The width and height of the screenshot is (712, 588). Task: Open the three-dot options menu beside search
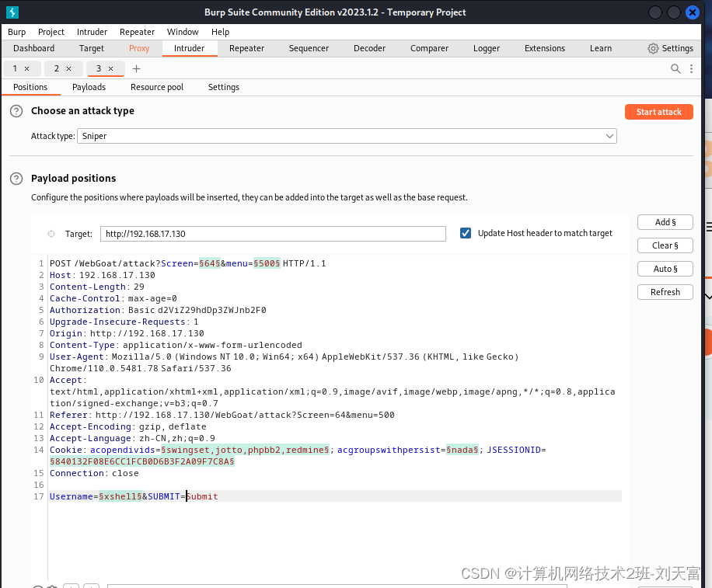pyautogui.click(x=691, y=68)
